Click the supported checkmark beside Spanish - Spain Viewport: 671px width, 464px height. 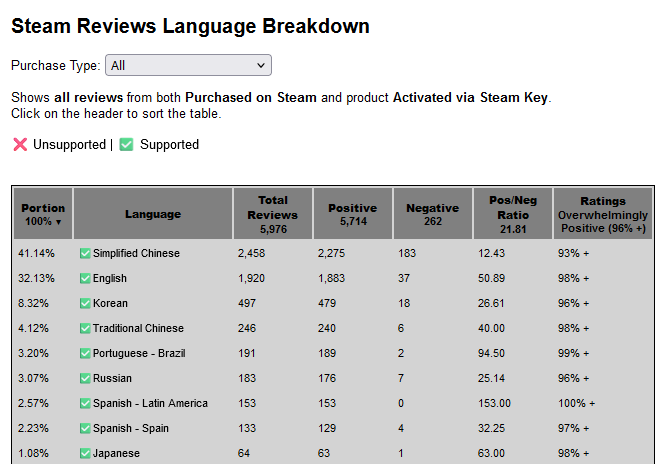85,428
